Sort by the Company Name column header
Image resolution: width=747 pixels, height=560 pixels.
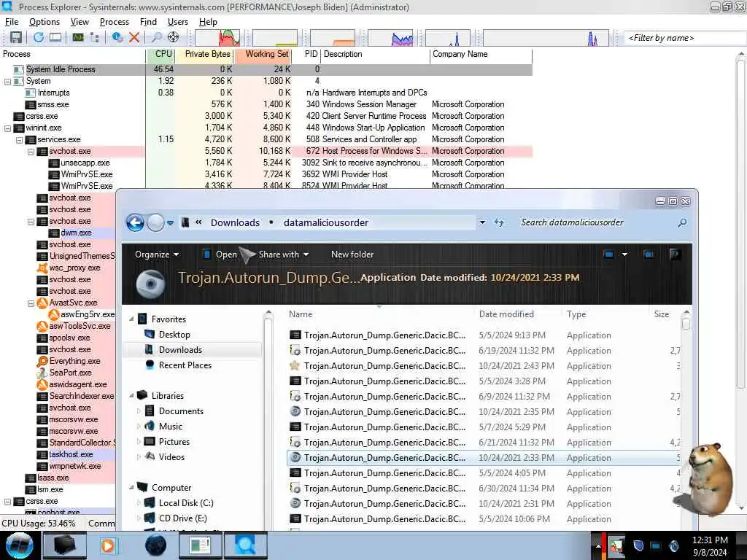[x=481, y=54]
